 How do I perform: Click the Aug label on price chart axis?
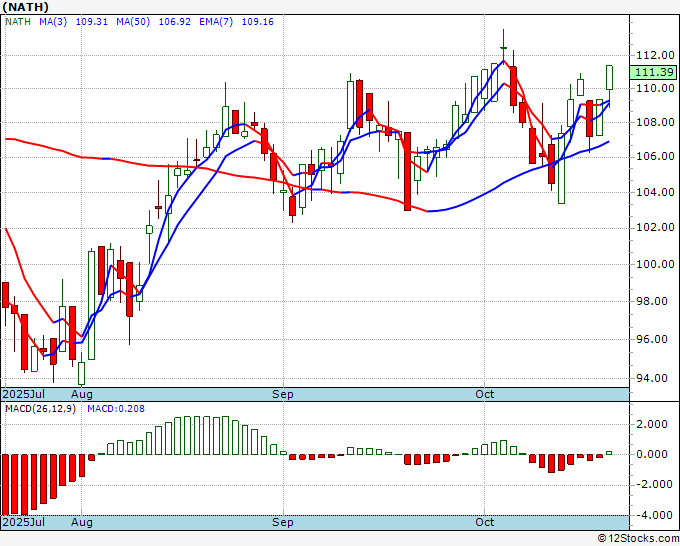point(82,394)
